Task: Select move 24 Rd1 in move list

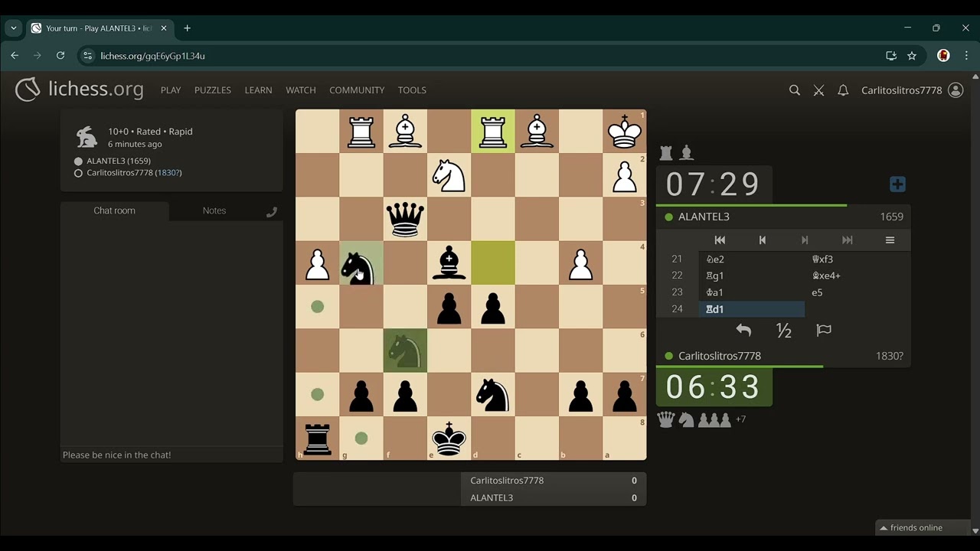Action: click(752, 309)
